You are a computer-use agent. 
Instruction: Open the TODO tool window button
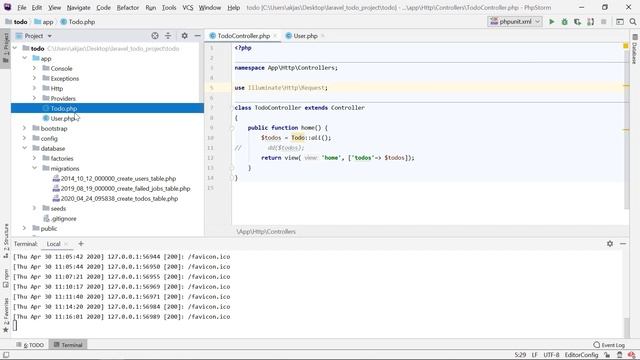click(x=30, y=345)
